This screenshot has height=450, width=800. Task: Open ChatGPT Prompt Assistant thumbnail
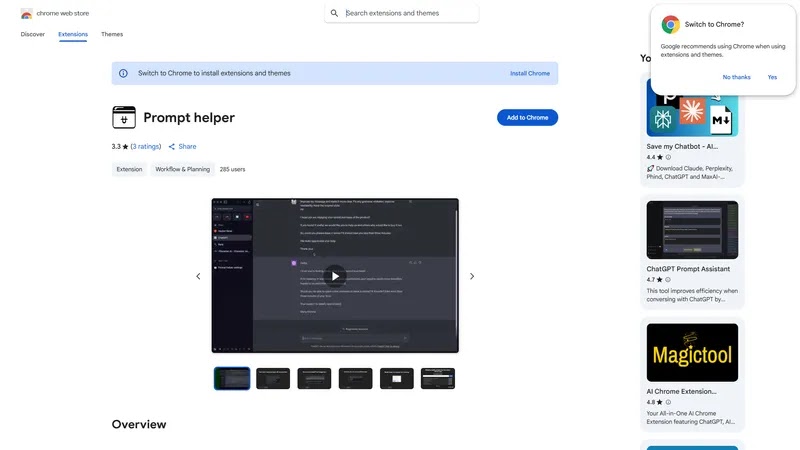[x=692, y=230]
